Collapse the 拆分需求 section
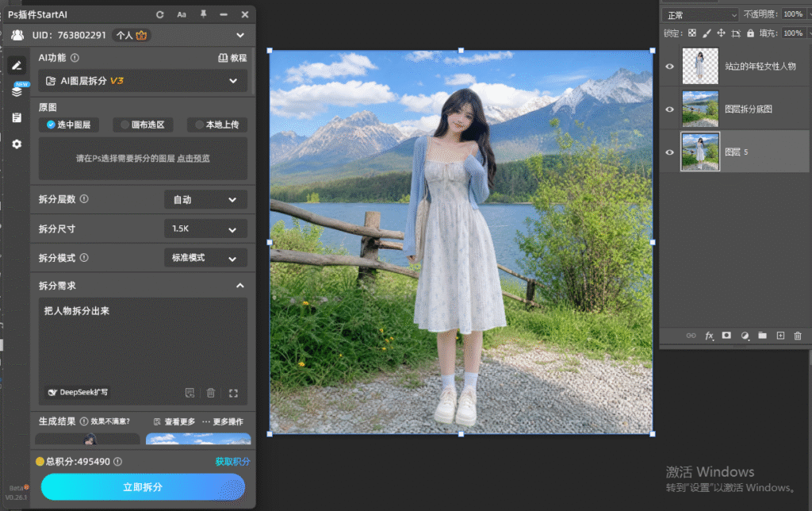Viewport: 812px width, 511px height. coord(240,286)
